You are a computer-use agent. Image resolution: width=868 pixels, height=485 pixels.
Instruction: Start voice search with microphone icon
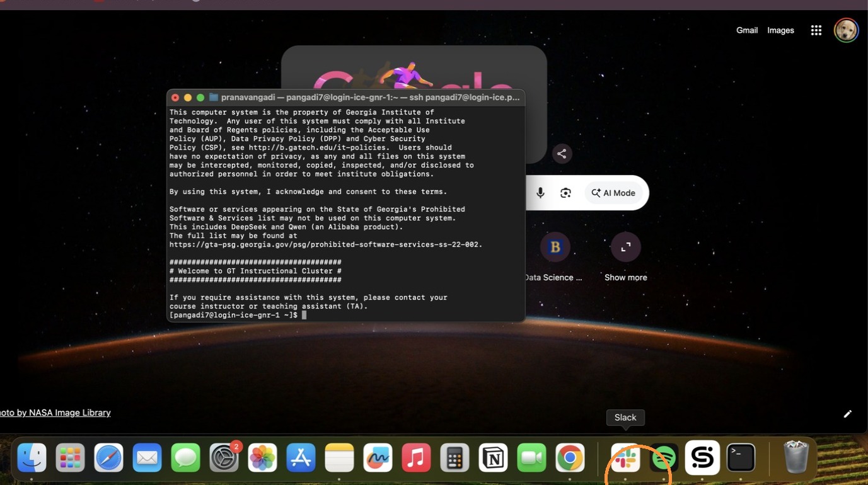tap(540, 193)
